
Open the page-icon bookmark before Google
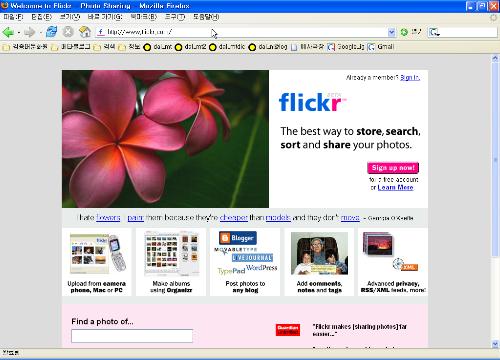coord(307,47)
